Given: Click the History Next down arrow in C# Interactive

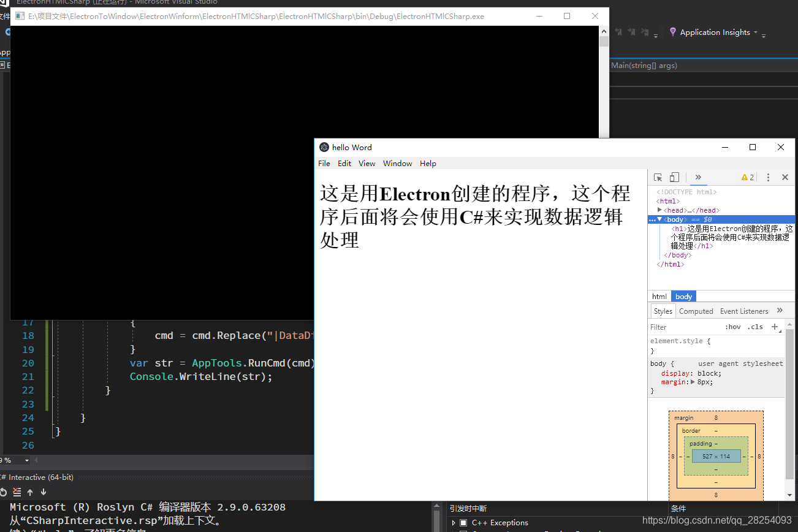Looking at the screenshot, I should pos(44,492).
